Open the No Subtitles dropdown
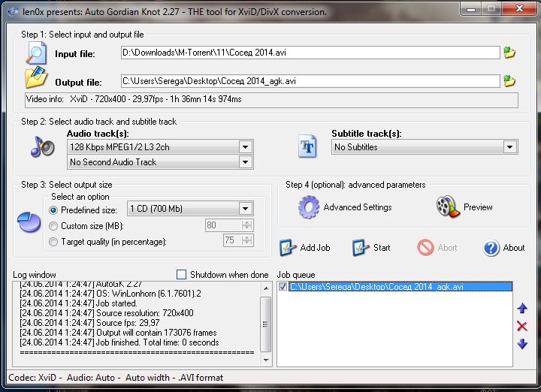 click(x=509, y=147)
